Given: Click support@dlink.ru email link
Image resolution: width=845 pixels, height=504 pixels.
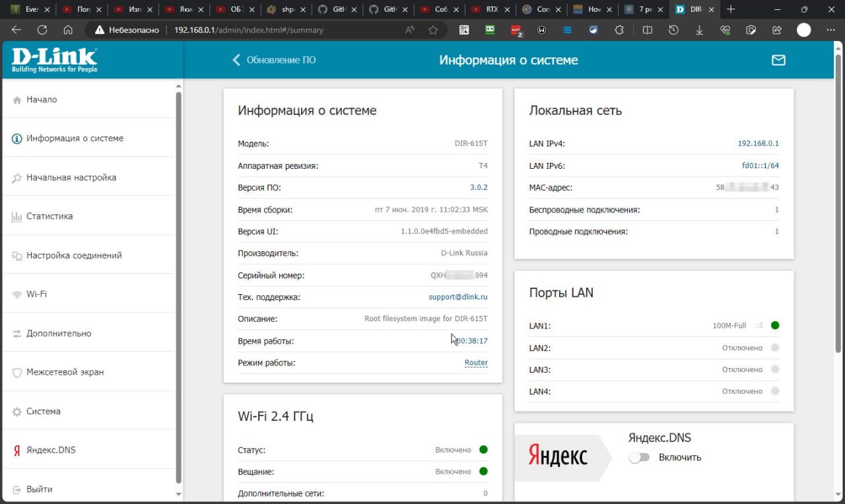Looking at the screenshot, I should (x=458, y=297).
